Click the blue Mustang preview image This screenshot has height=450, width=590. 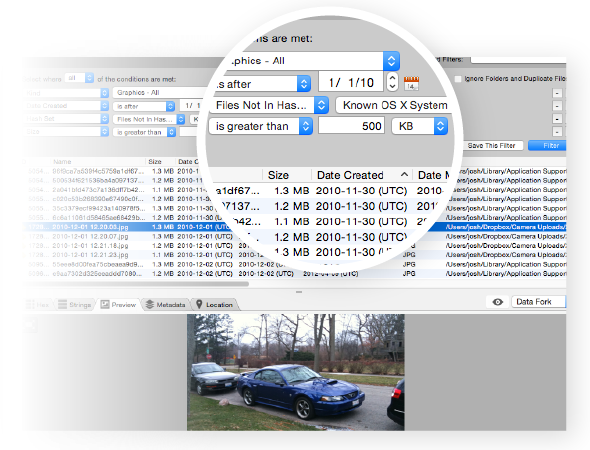(296, 372)
